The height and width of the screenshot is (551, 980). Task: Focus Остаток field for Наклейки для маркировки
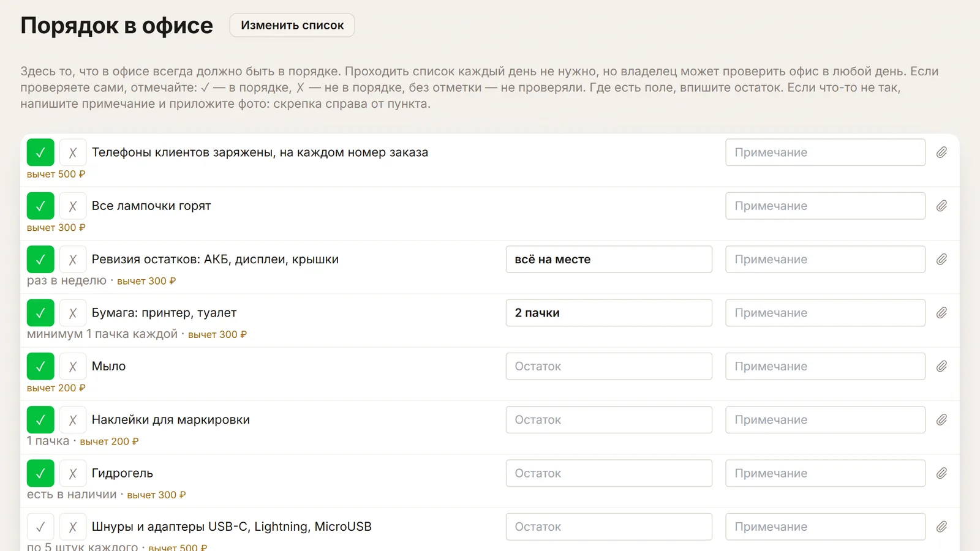pyautogui.click(x=609, y=419)
